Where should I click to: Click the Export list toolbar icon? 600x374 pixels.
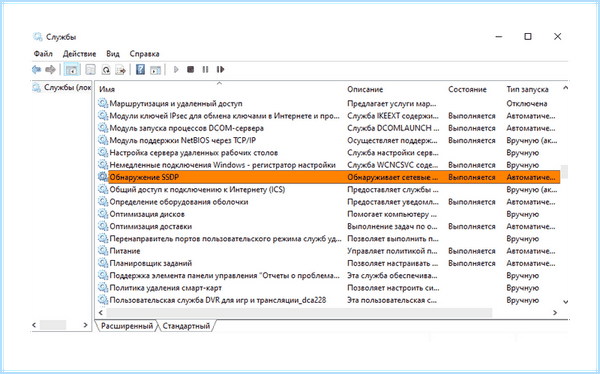pos(121,70)
